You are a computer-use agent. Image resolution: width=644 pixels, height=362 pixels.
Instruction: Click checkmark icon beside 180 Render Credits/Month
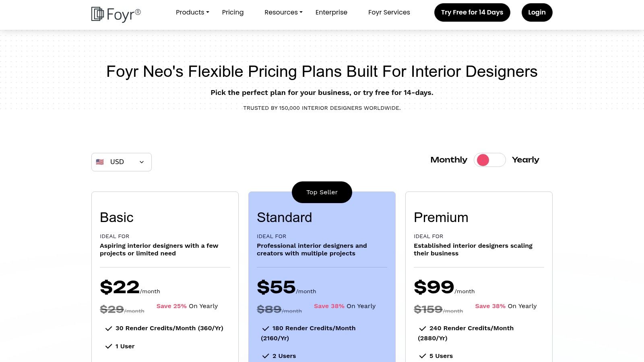(x=265, y=329)
